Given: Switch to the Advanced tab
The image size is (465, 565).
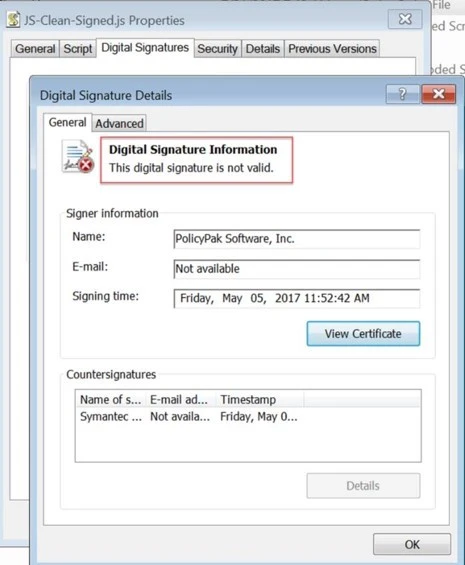Looking at the screenshot, I should pyautogui.click(x=119, y=123).
